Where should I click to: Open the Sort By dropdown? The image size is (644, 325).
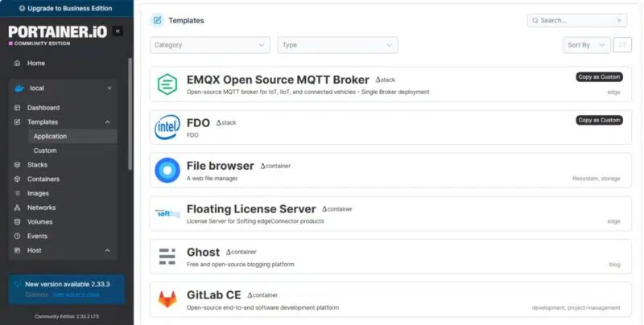pyautogui.click(x=585, y=45)
